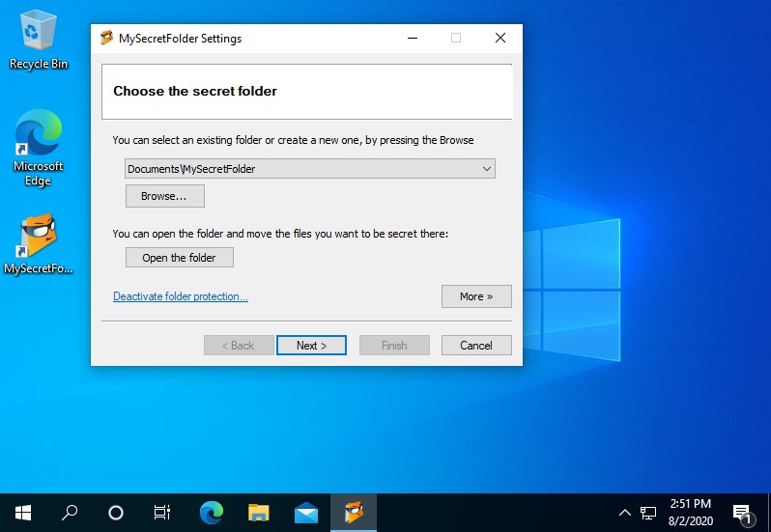Open the Action Center notifications

tap(742, 513)
